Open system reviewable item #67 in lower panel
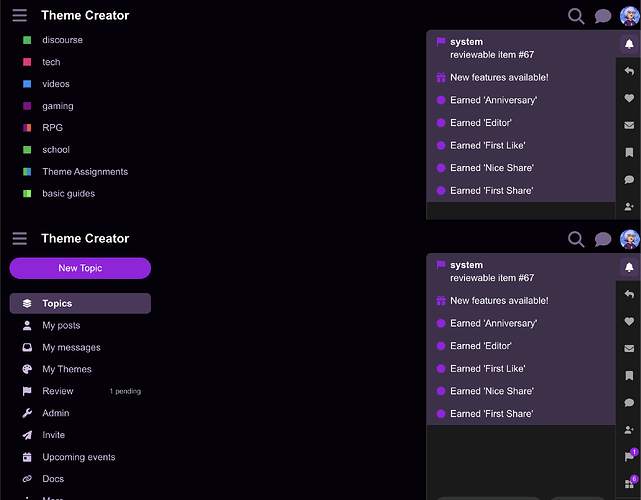Image resolution: width=641 pixels, height=500 pixels. point(521,271)
